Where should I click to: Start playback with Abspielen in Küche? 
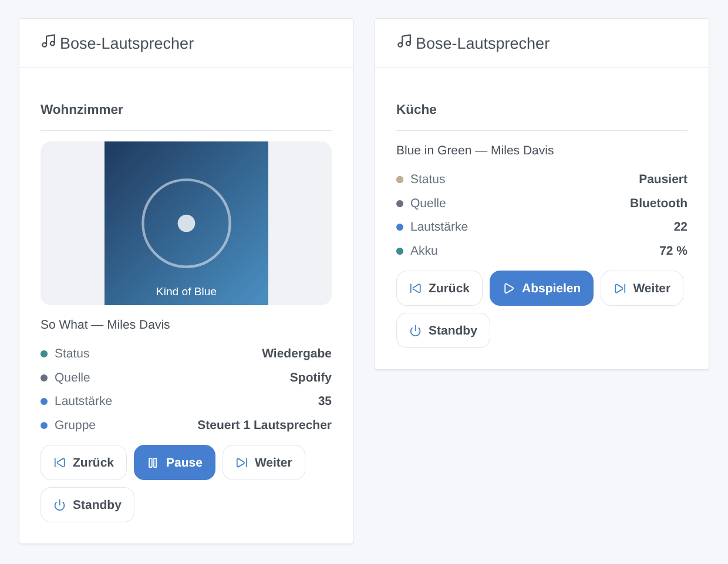tap(541, 288)
